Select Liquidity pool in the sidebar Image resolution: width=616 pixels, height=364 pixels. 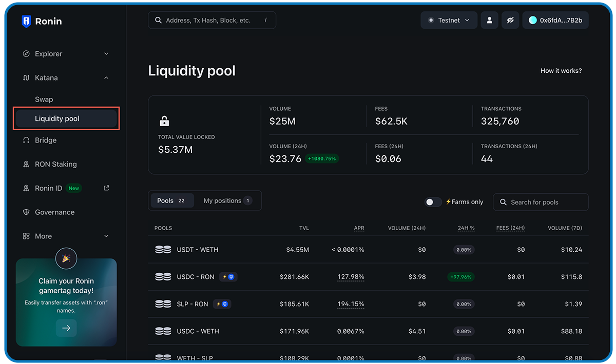point(66,119)
